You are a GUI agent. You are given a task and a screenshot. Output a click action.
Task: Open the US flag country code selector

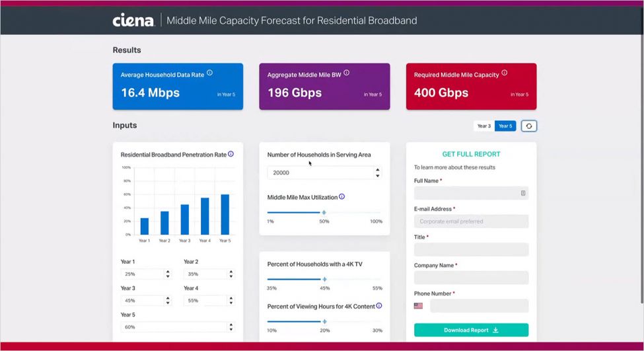418,306
